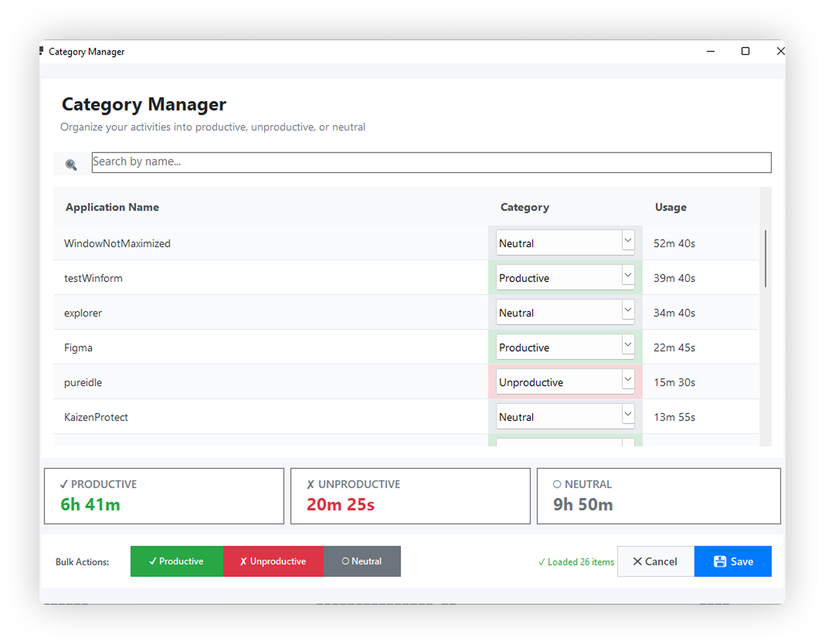The height and width of the screenshot is (644, 825).
Task: Apply bulk Neutral category button
Action: point(362,561)
